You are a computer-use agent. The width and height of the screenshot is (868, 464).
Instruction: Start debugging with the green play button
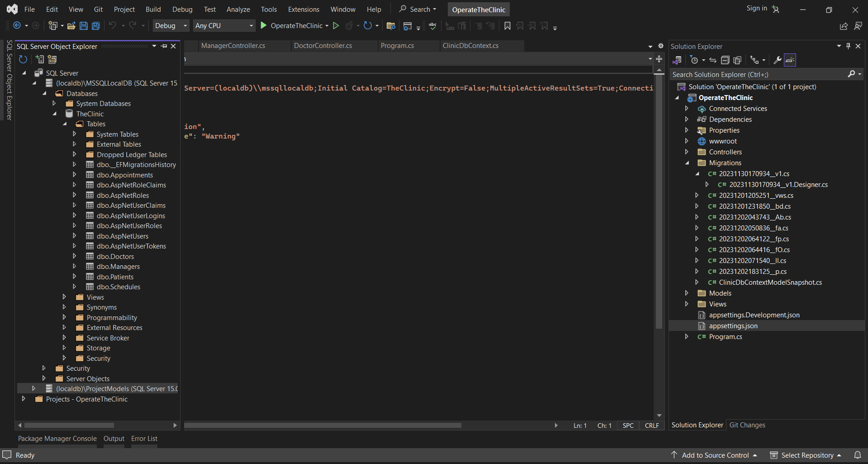(264, 26)
